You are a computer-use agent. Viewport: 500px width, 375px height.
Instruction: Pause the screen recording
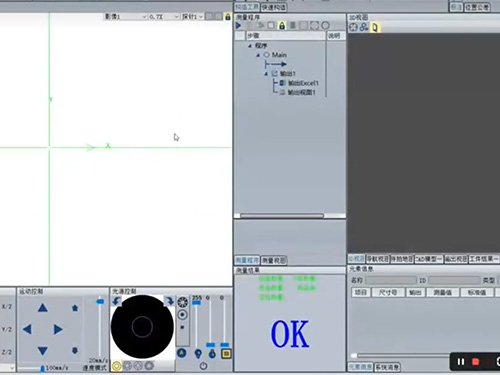click(461, 362)
